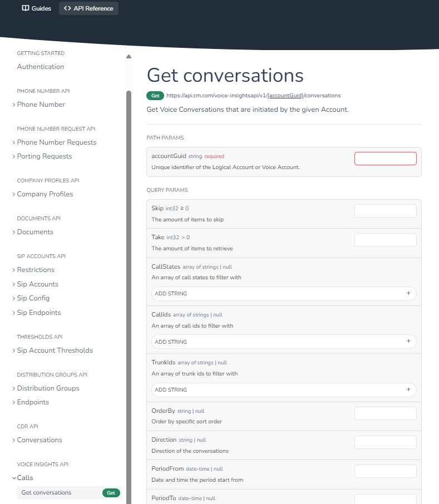439x504 pixels.
Task: Focus the Skip input field
Action: click(x=385, y=211)
